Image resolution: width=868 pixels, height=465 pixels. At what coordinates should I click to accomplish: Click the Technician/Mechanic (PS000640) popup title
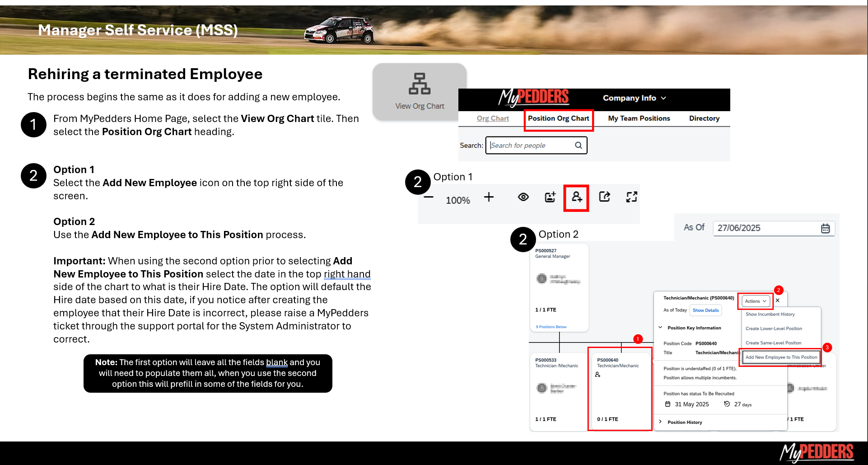[699, 298]
